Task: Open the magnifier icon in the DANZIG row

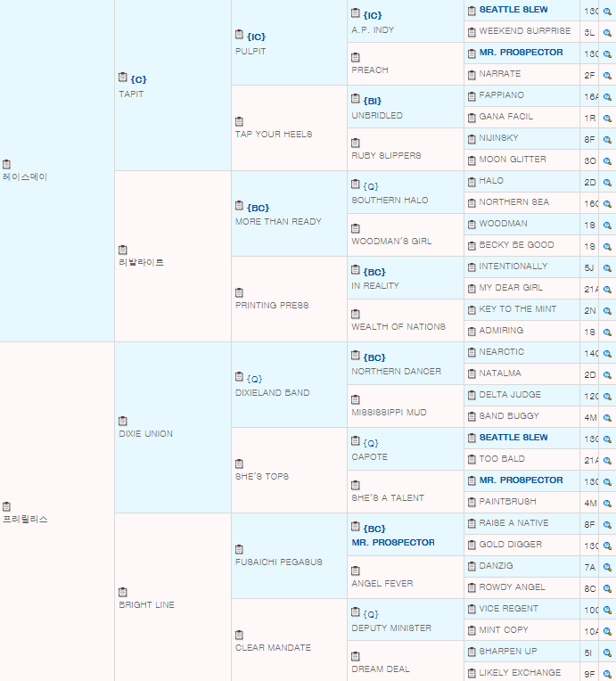Action: tap(607, 568)
